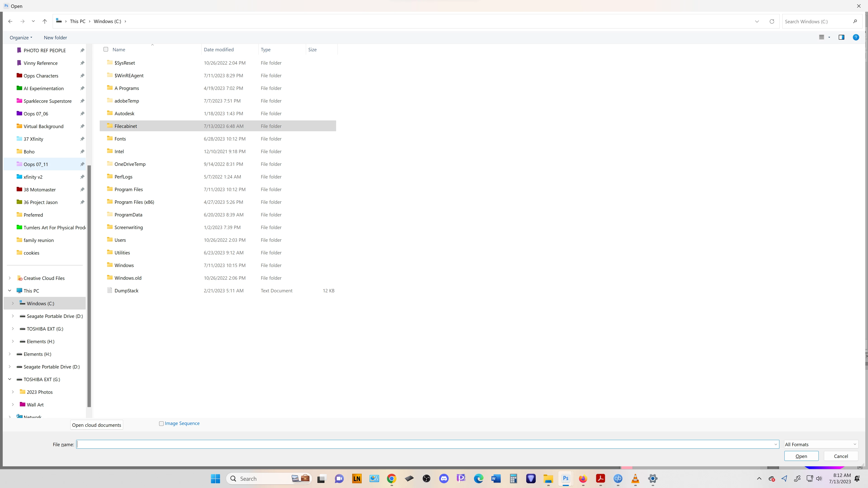Screen dimensions: 868x488
Task: Sort by the Date modified column header
Action: pyautogui.click(x=219, y=49)
